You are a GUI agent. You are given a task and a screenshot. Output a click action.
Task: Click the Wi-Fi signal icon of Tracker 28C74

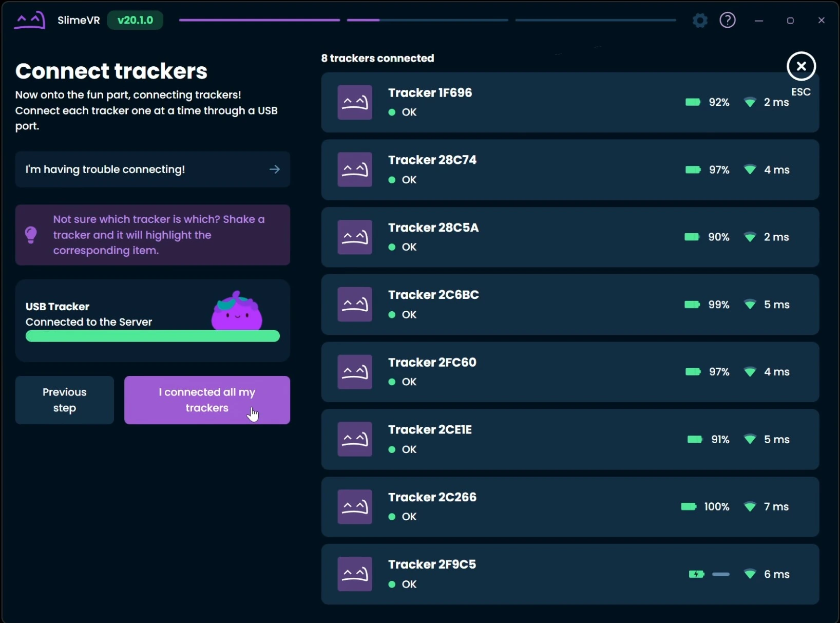(750, 170)
